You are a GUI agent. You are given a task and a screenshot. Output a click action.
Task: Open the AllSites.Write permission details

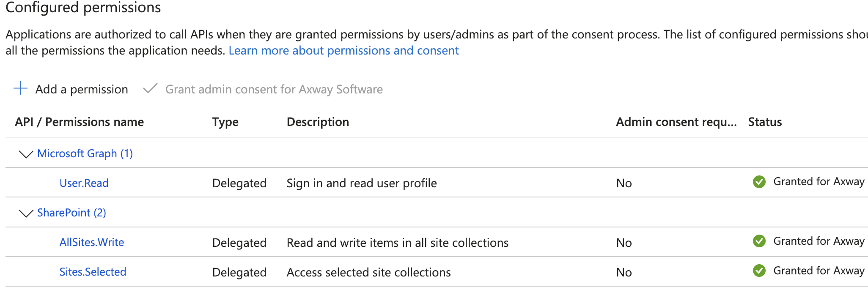[91, 242]
